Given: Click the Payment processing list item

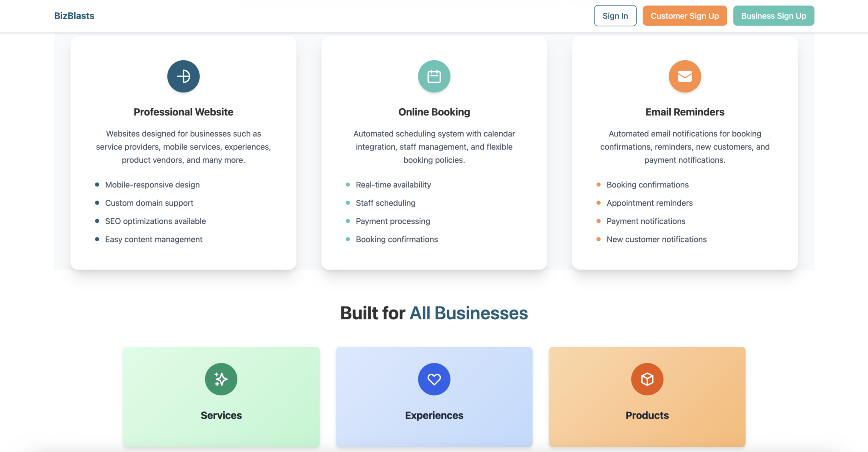Looking at the screenshot, I should click(392, 221).
